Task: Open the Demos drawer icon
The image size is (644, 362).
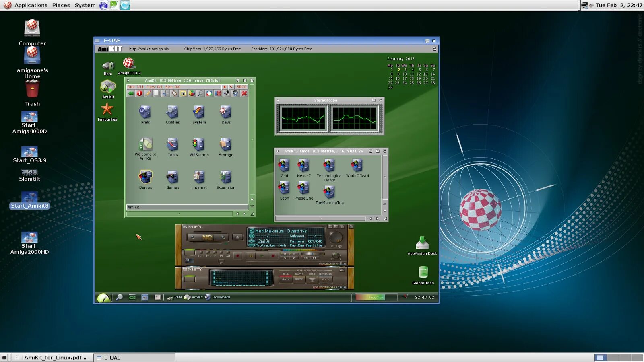Action: (x=145, y=179)
